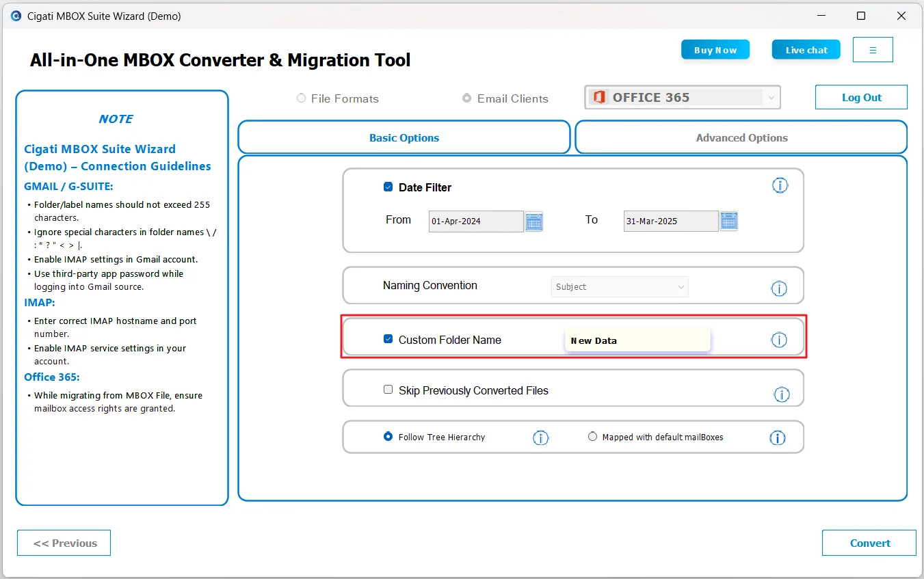
Task: Show info for Naming Convention
Action: pyautogui.click(x=779, y=288)
